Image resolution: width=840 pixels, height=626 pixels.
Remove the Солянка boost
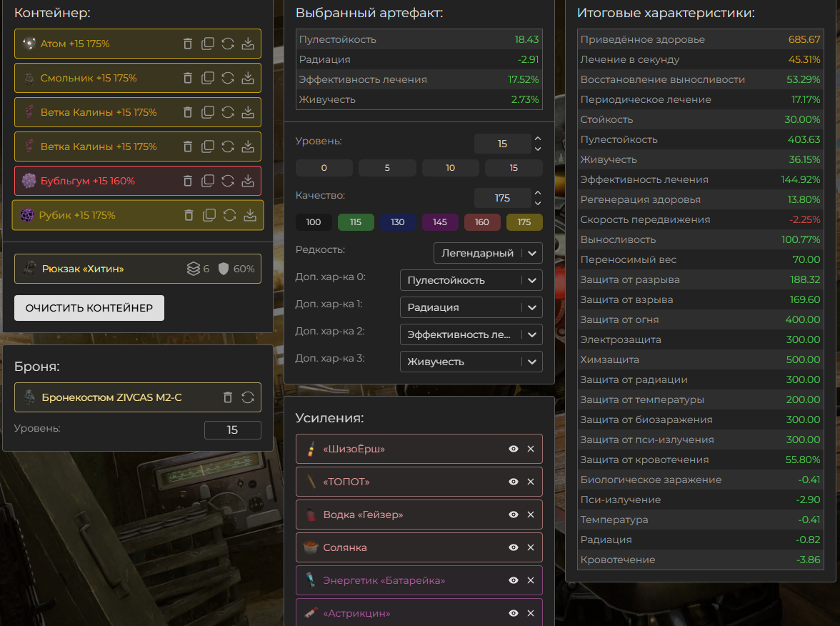click(531, 547)
